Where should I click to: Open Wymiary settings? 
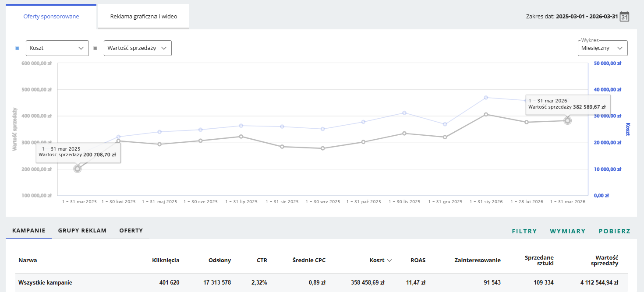(x=568, y=231)
